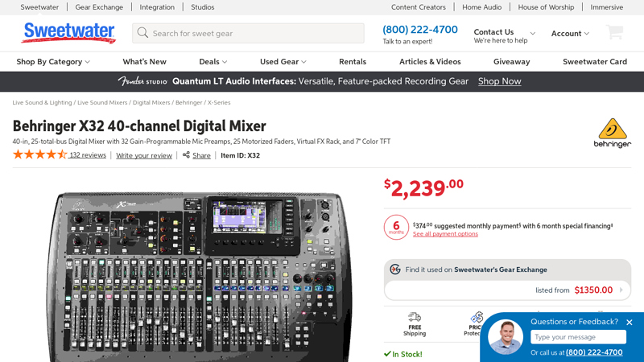Open the Sweetwater Card menu item

pos(595,62)
